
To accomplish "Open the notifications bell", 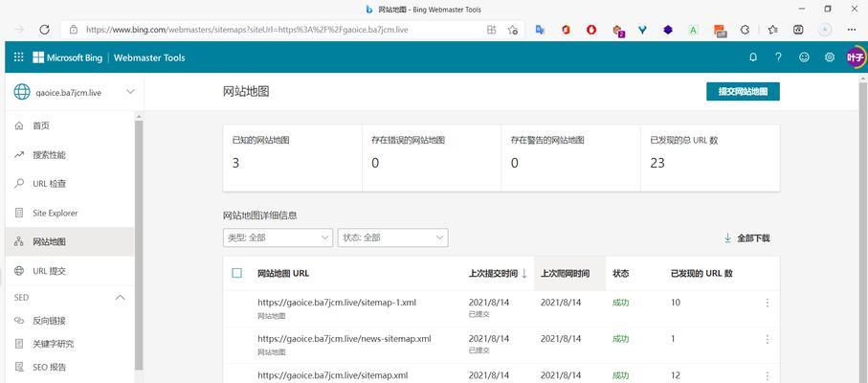I will (753, 57).
